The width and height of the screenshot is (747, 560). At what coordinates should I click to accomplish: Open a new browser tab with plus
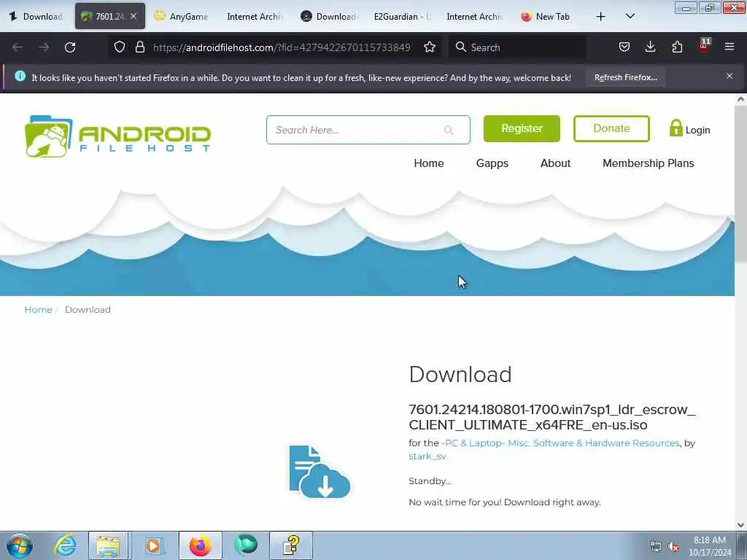601,17
